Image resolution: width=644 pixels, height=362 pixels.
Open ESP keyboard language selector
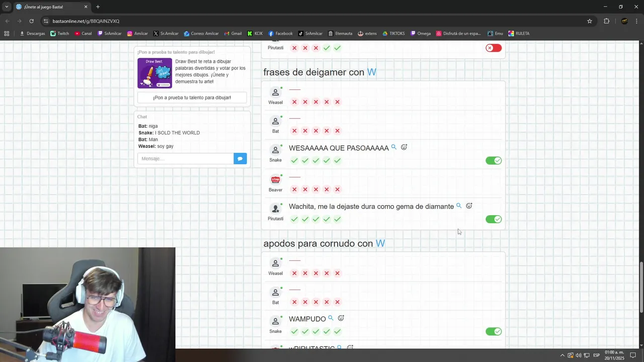click(596, 355)
